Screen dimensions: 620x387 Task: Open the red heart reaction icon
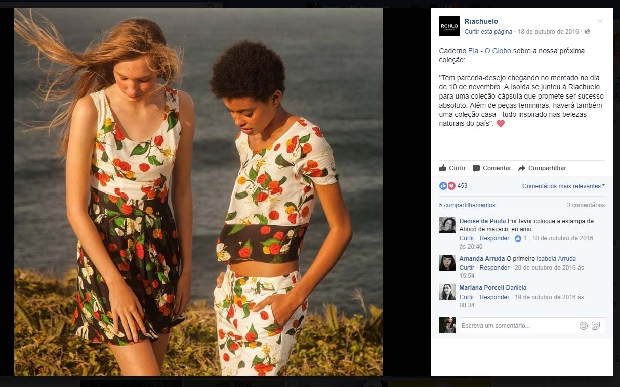point(451,186)
